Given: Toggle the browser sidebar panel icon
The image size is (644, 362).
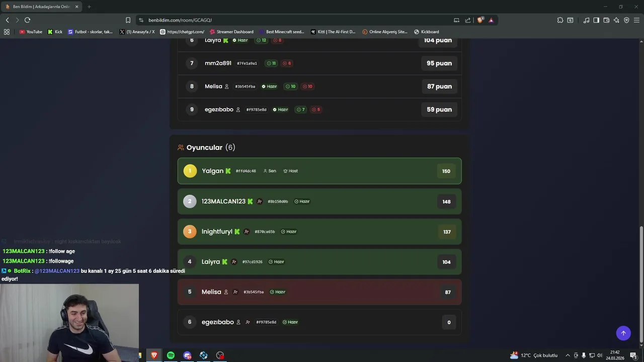Looking at the screenshot, I should click(x=596, y=20).
